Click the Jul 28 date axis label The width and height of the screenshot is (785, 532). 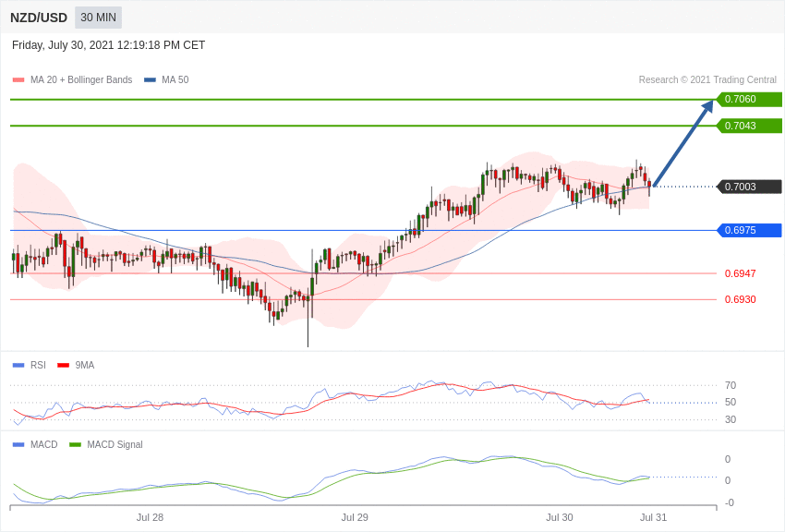(150, 517)
